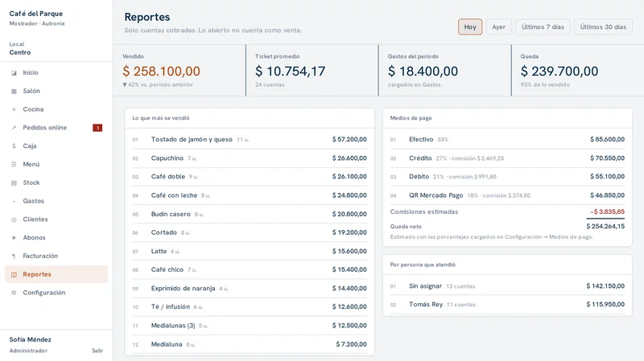
Task: Click the Salón grid icon
Action: pos(14,91)
